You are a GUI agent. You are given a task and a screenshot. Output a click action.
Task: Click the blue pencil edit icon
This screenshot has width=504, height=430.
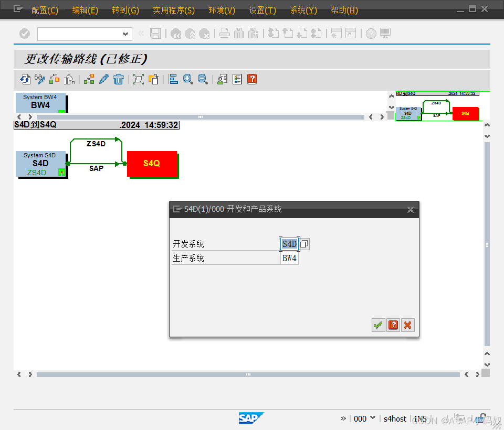pyautogui.click(x=104, y=79)
